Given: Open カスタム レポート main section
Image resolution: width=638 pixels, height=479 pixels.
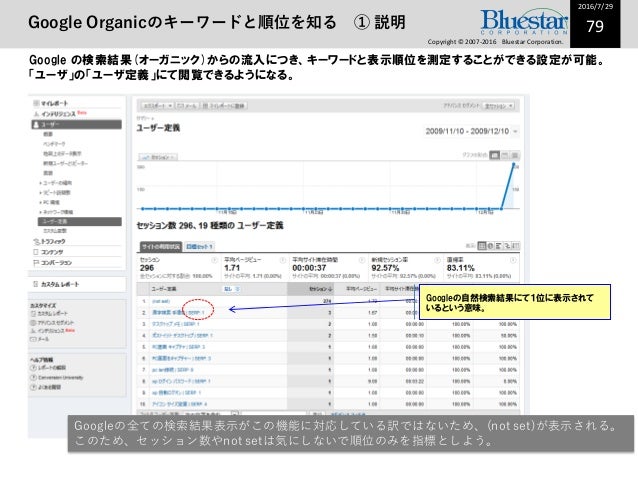Looking at the screenshot, I should [60, 284].
